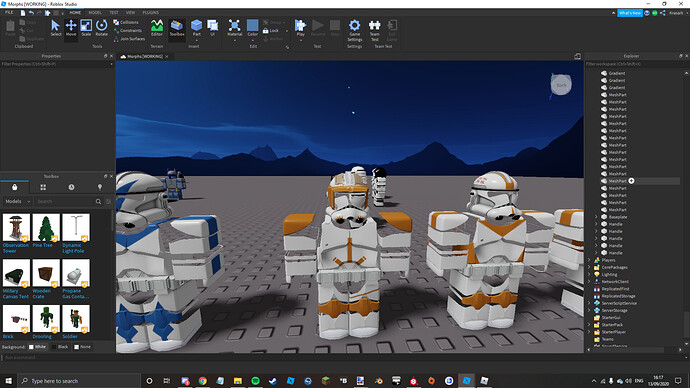690x388 pixels.
Task: Toggle Constraints in the Tools group
Action: coord(128,30)
